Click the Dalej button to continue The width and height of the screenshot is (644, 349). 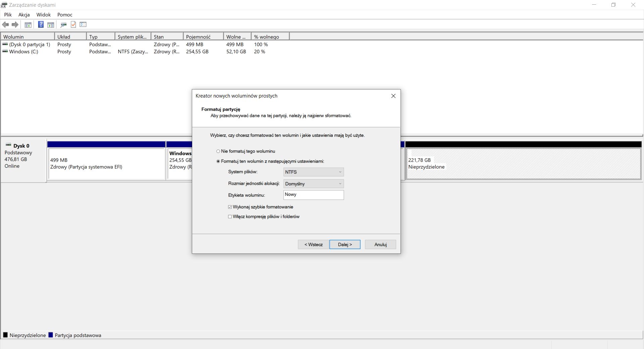pos(344,244)
